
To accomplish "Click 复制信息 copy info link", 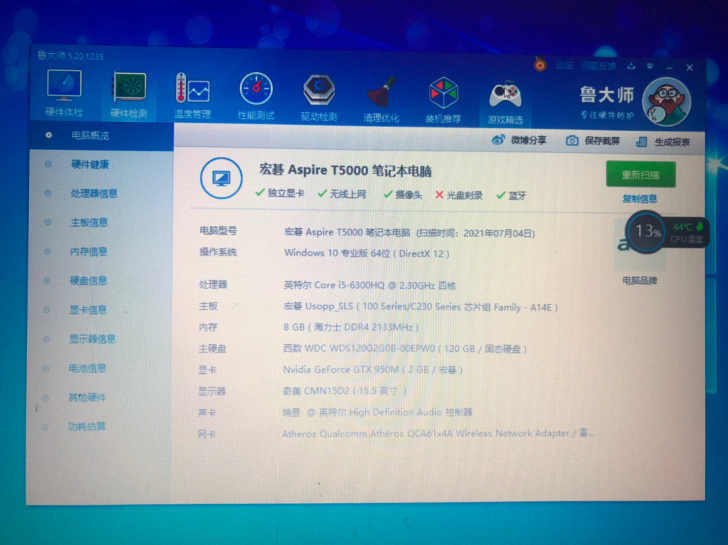I will tap(640, 199).
